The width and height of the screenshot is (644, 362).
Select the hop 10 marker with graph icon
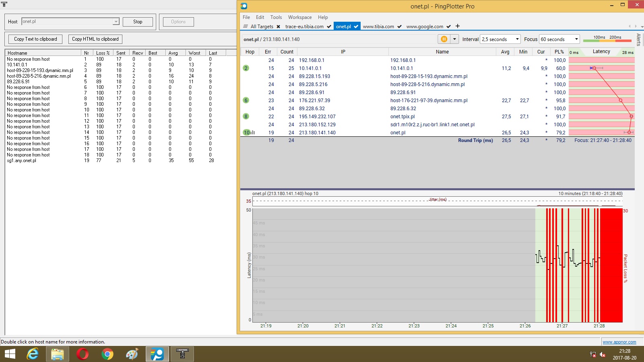click(249, 132)
